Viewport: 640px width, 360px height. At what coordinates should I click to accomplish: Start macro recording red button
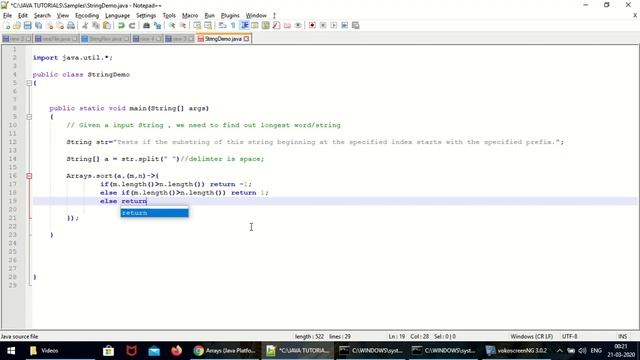(312, 25)
